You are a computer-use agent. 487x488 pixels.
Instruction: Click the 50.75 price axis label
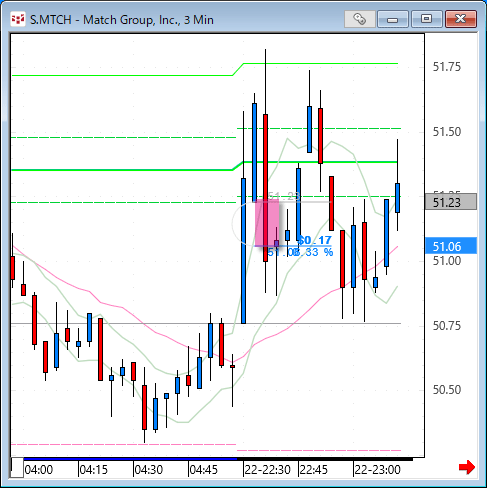(447, 325)
